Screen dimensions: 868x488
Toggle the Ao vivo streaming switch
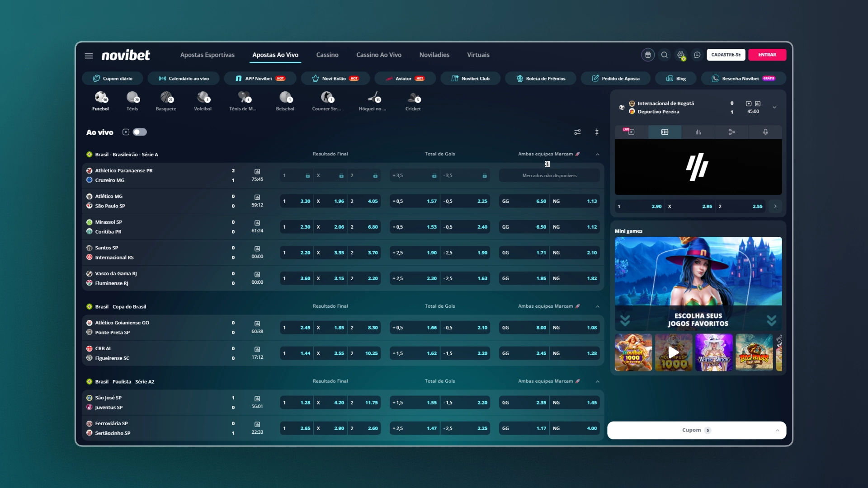pos(140,132)
